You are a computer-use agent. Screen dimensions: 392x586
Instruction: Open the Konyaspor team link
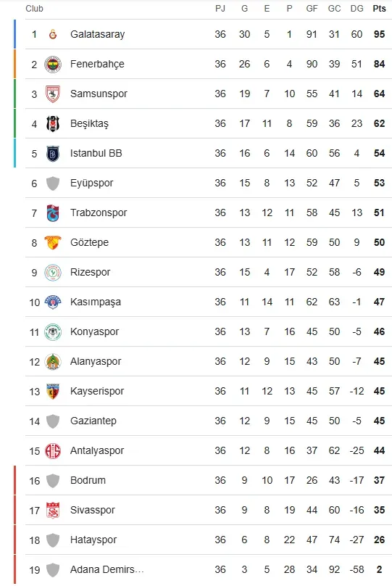pos(94,332)
